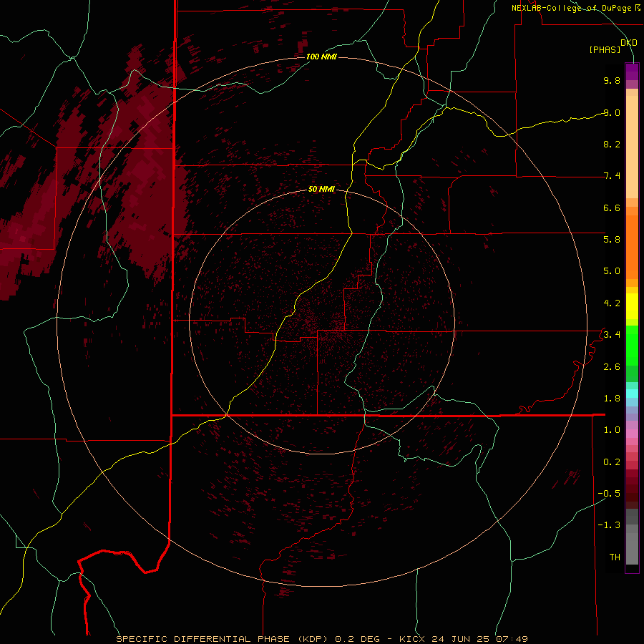
Task: Click the 8.2 scale value
Action: pos(612,144)
